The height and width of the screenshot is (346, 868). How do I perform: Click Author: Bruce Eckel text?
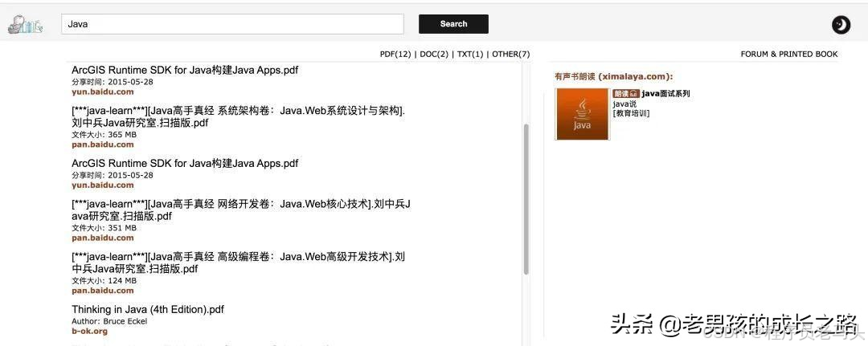[x=109, y=321]
